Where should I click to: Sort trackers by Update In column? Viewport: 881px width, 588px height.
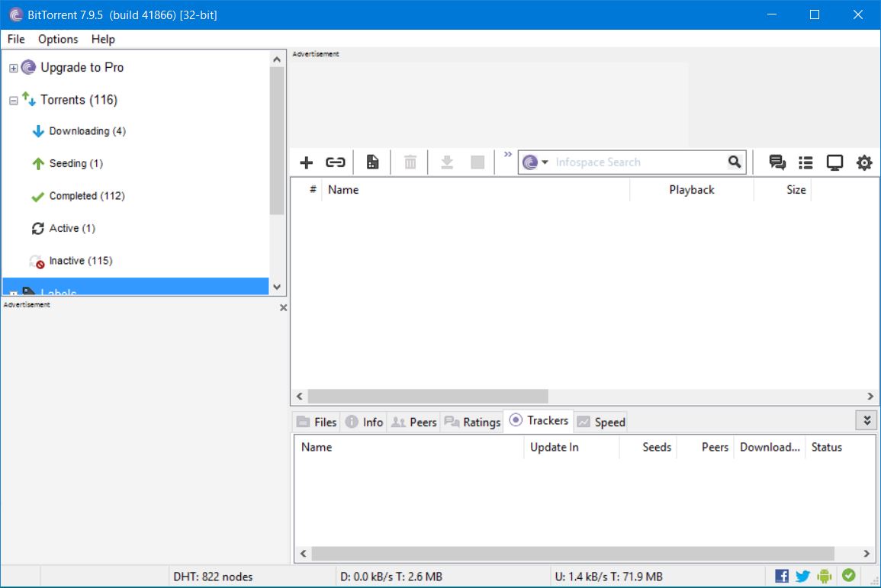tap(571, 447)
